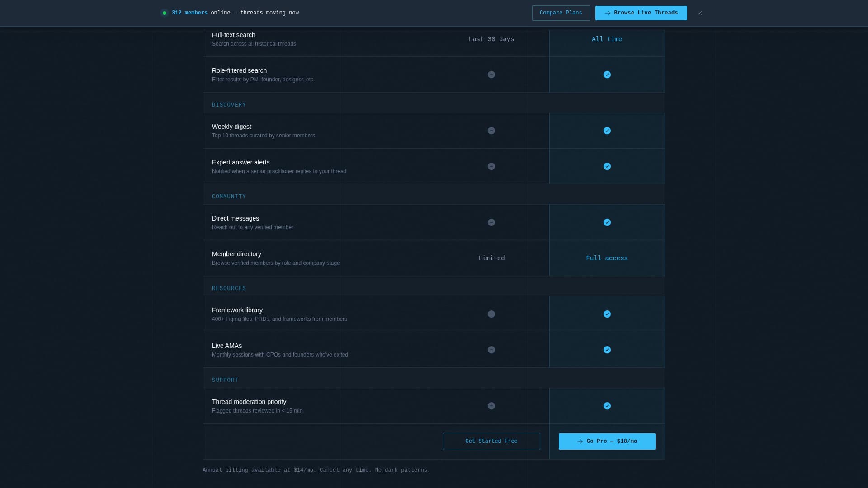Click Pro checkmark for Role-filtered search

click(x=607, y=75)
